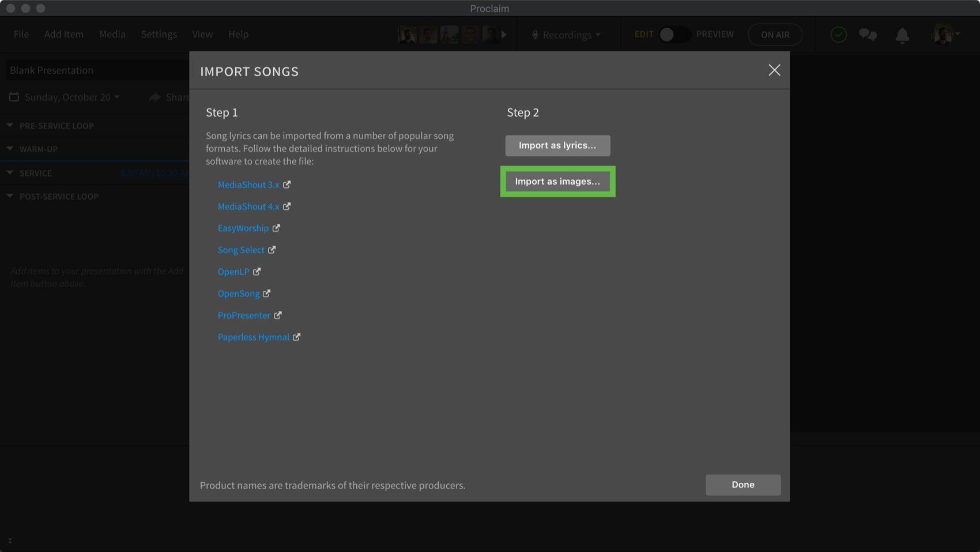Open the chat bubbles icon

868,35
